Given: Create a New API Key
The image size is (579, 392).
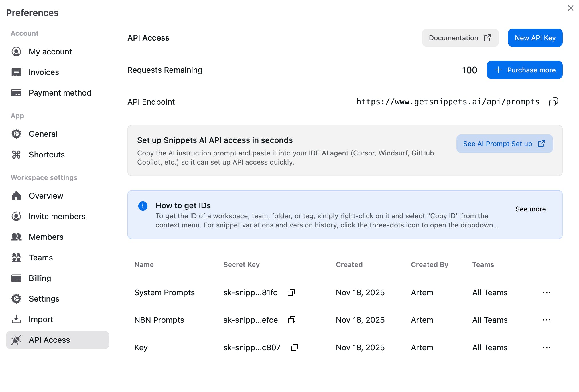Looking at the screenshot, I should point(535,38).
